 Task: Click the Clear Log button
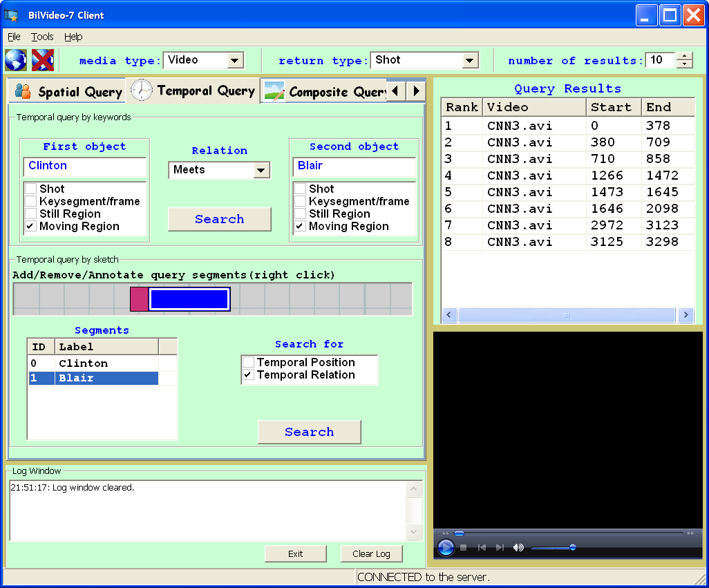371,553
